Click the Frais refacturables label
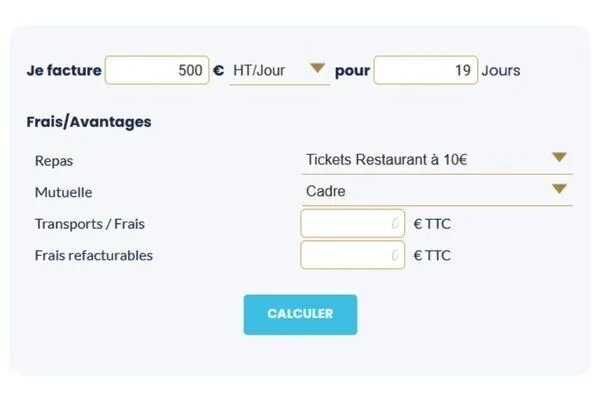The image size is (600, 400). [x=94, y=255]
